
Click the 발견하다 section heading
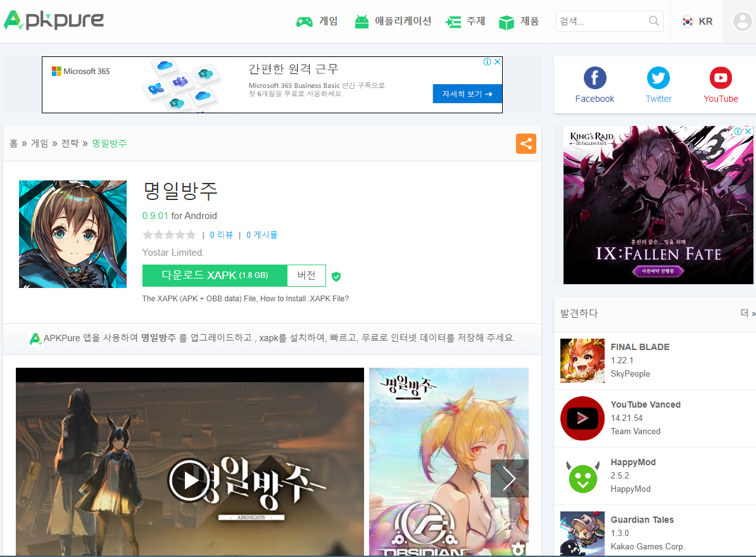579,313
